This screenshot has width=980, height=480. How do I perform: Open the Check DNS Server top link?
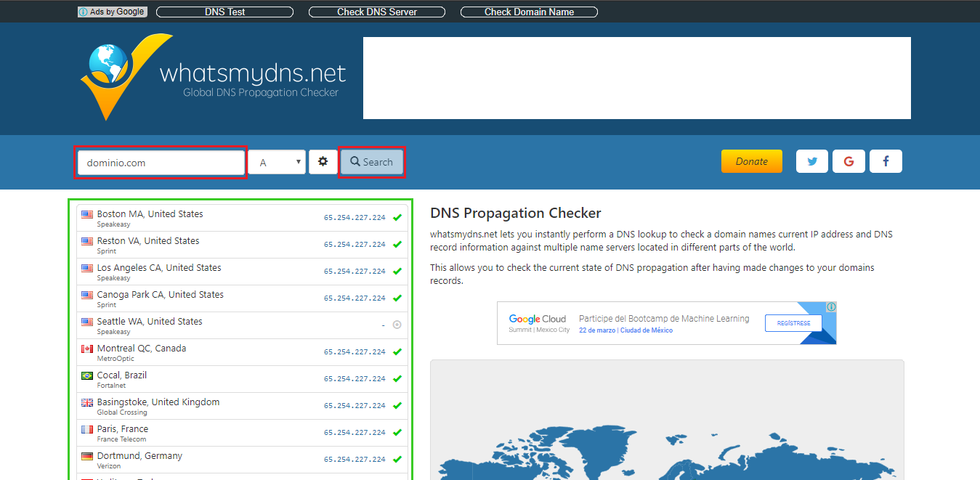click(377, 12)
